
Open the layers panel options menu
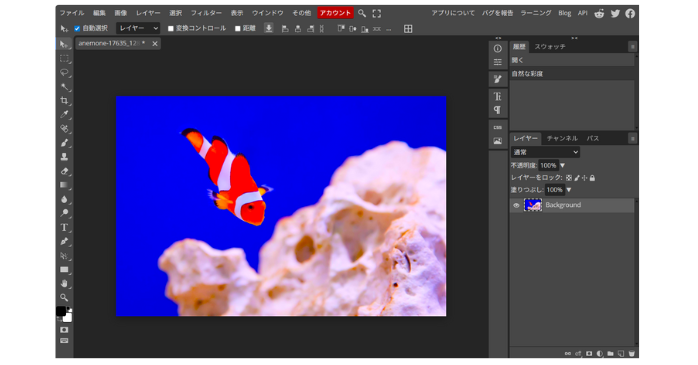pos(633,138)
